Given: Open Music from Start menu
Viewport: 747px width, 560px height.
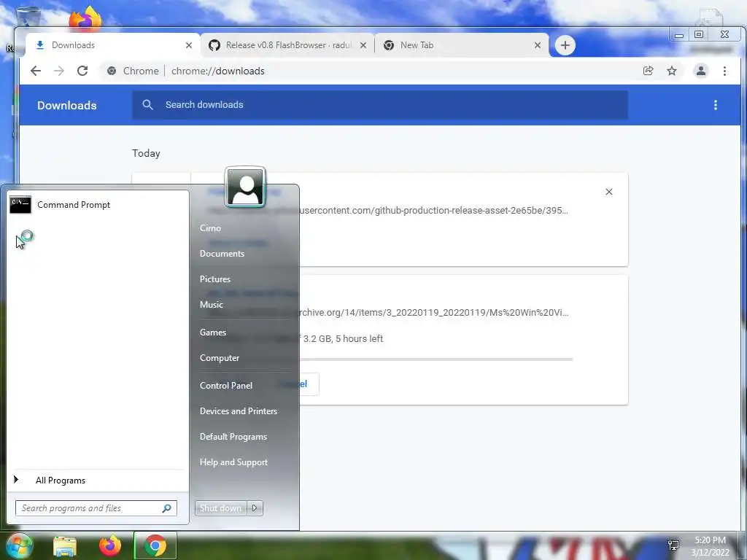Looking at the screenshot, I should [211, 305].
